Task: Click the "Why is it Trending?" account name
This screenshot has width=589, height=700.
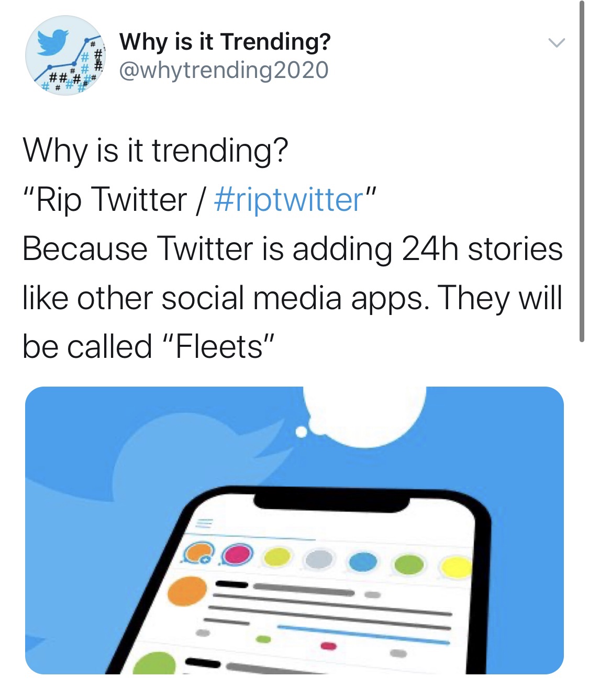Action: tap(225, 41)
